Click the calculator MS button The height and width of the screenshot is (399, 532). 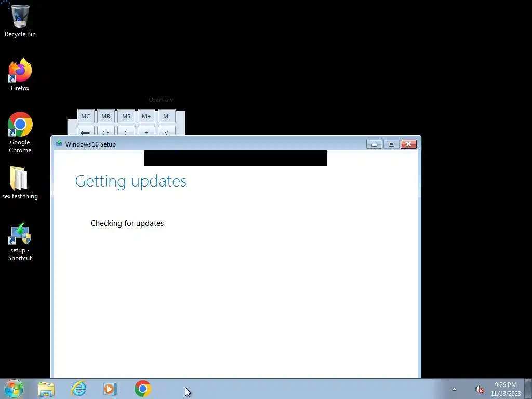[126, 116]
